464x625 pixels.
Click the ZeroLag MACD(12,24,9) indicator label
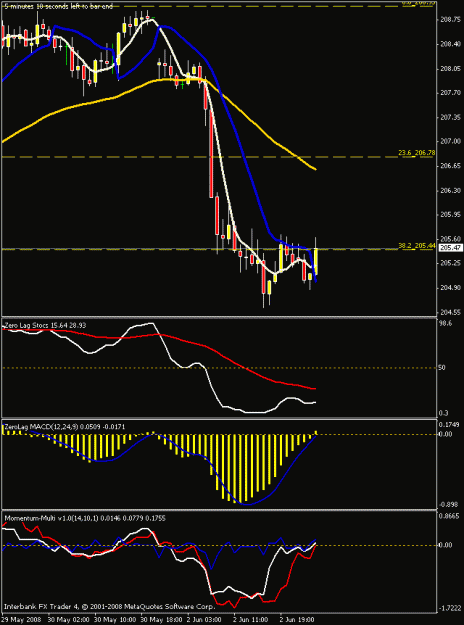(64, 426)
